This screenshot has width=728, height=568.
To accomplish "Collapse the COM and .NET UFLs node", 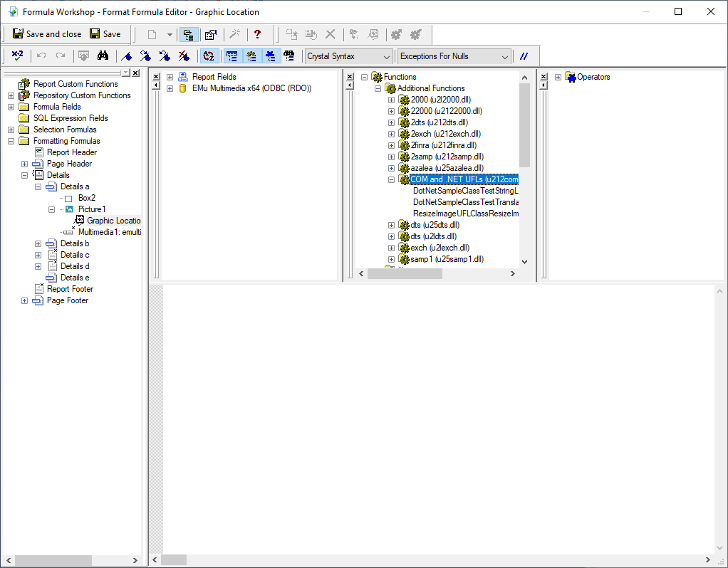I will (x=391, y=179).
